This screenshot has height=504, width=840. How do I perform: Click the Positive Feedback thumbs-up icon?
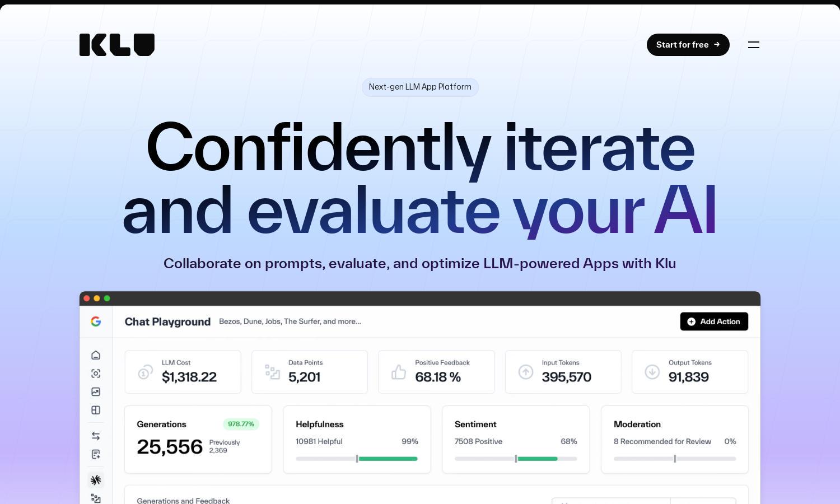pyautogui.click(x=399, y=372)
